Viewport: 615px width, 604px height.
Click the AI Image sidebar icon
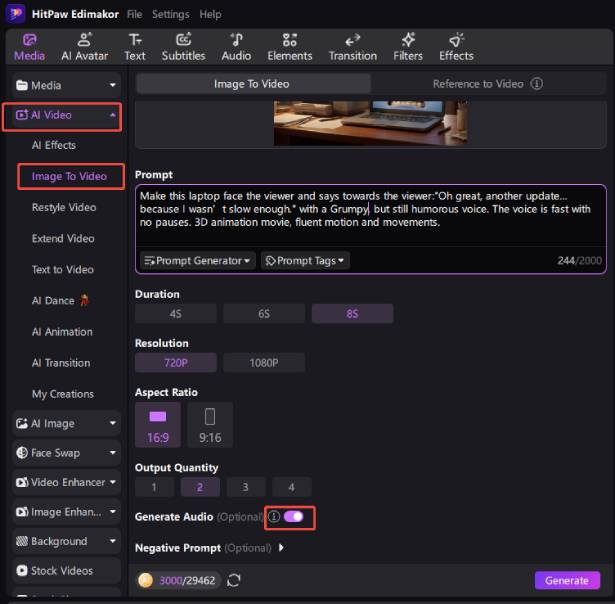coord(22,423)
